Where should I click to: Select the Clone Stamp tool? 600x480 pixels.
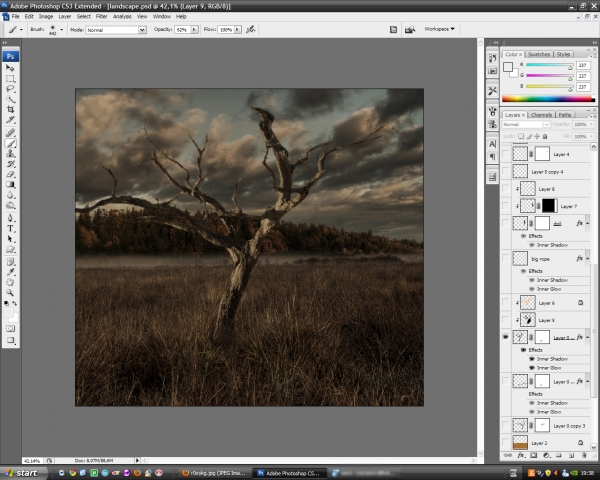[x=10, y=154]
